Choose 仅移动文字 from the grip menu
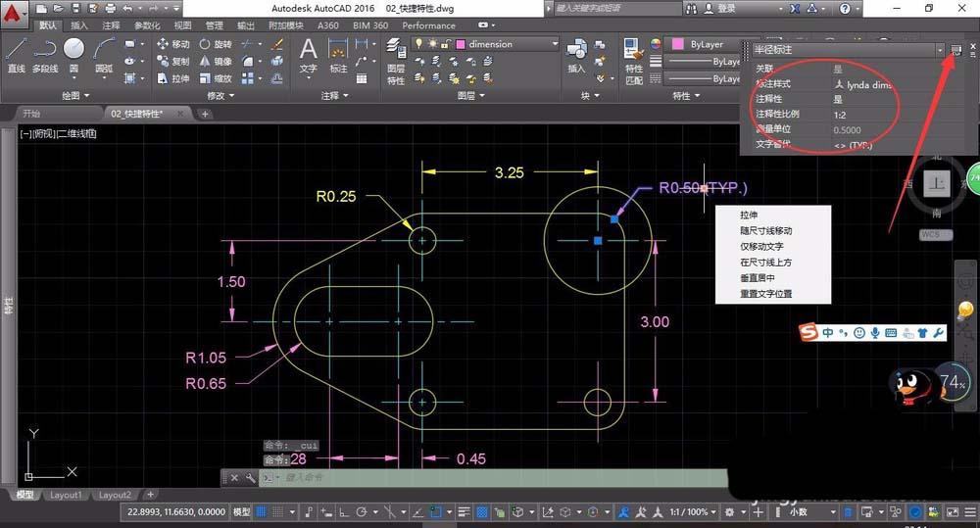 point(761,246)
